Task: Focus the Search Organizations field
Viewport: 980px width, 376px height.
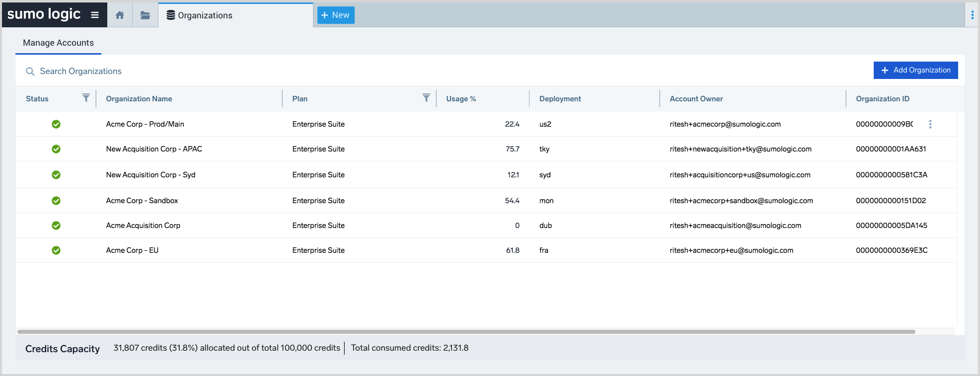Action: (199, 71)
